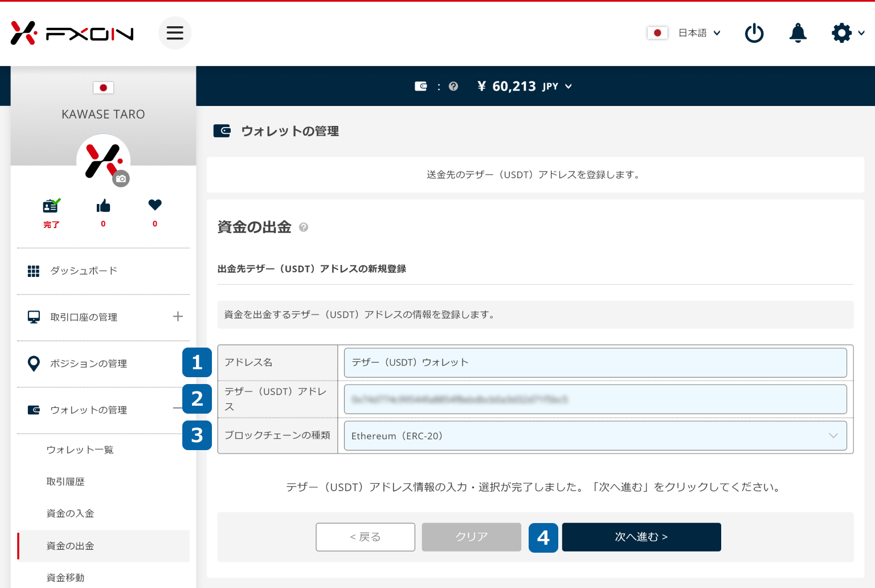Click the heart favorites icon
Image resolution: width=875 pixels, height=588 pixels.
tap(155, 205)
